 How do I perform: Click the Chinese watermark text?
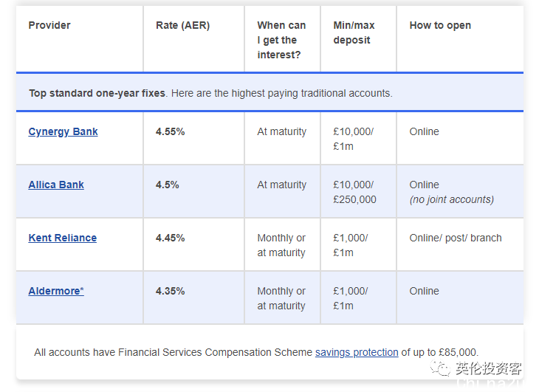[489, 368]
